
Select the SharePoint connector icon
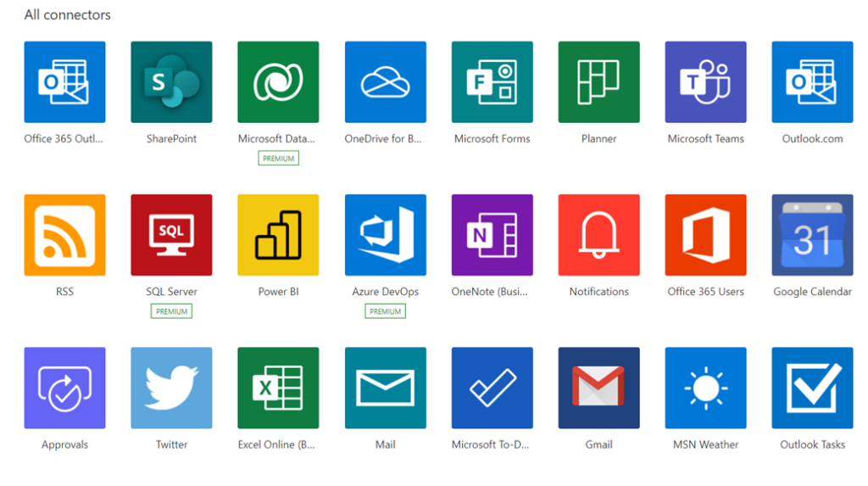pos(171,82)
